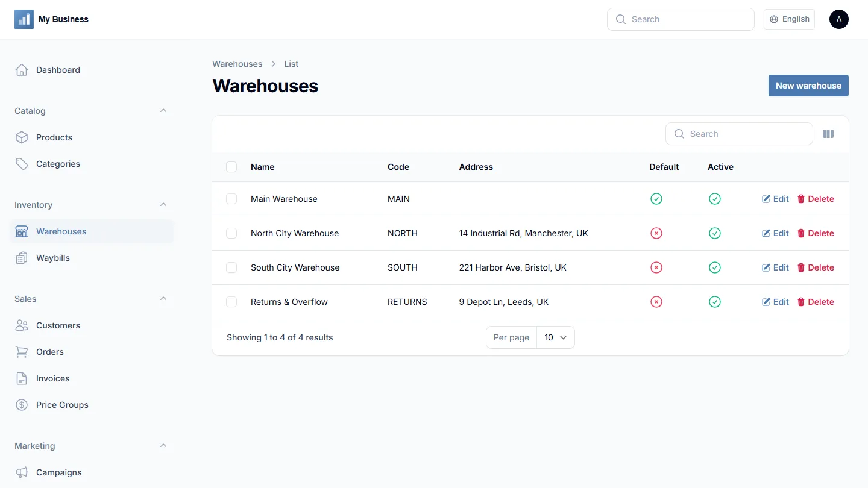
Task: Select the North City Warehouse row checkbox
Action: click(x=231, y=233)
